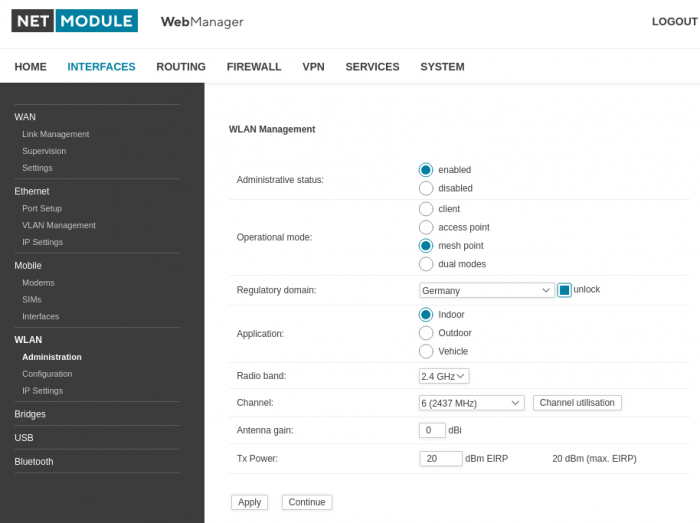
Task: Open the Channel selection dropdown
Action: (x=471, y=403)
